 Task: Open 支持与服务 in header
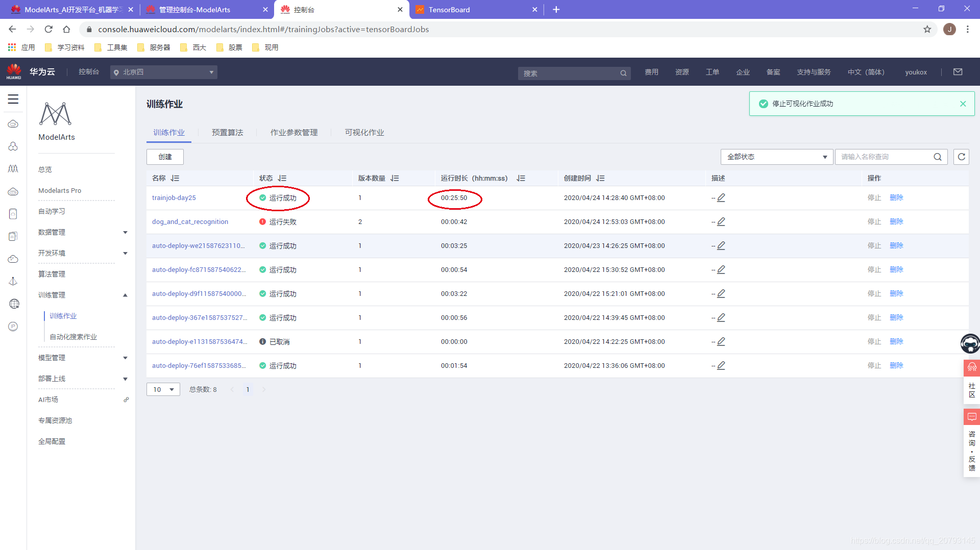(814, 72)
